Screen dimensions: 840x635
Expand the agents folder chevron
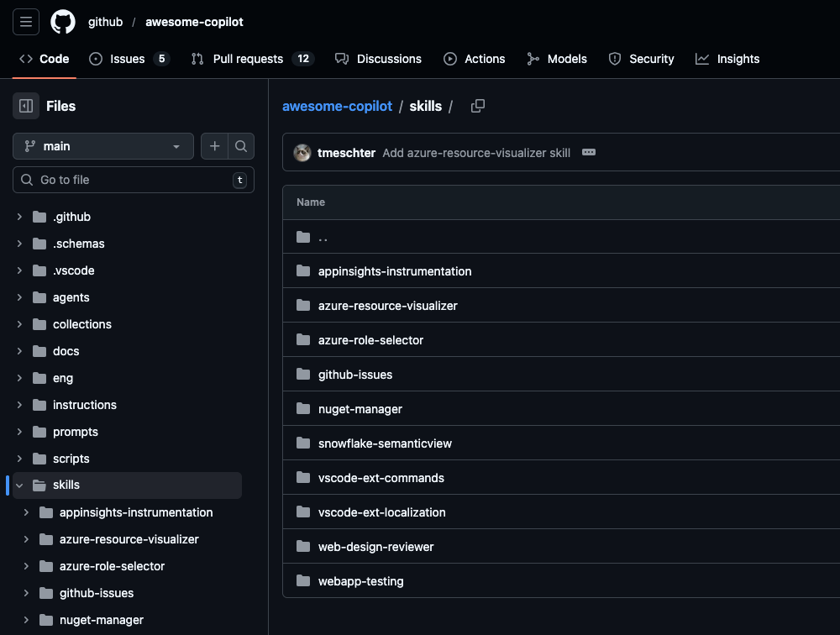click(19, 297)
